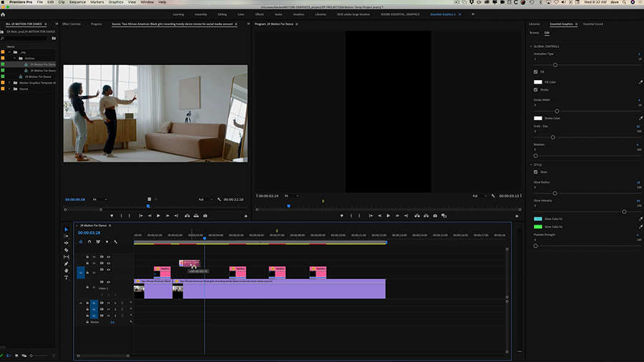Switch to Libraries panel tab

535,24
